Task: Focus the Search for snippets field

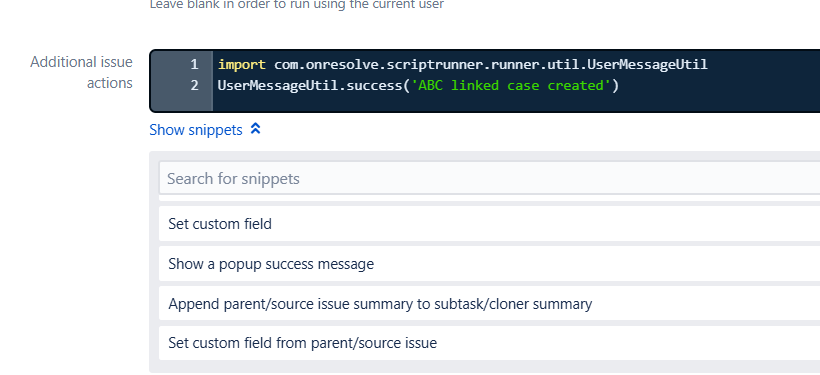Action: pyautogui.click(x=489, y=178)
